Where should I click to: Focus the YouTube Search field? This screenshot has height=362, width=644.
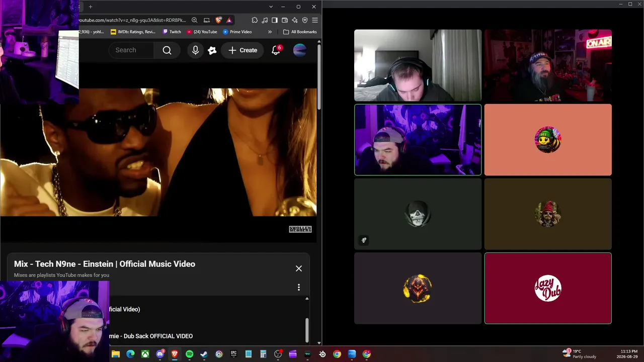coord(132,50)
